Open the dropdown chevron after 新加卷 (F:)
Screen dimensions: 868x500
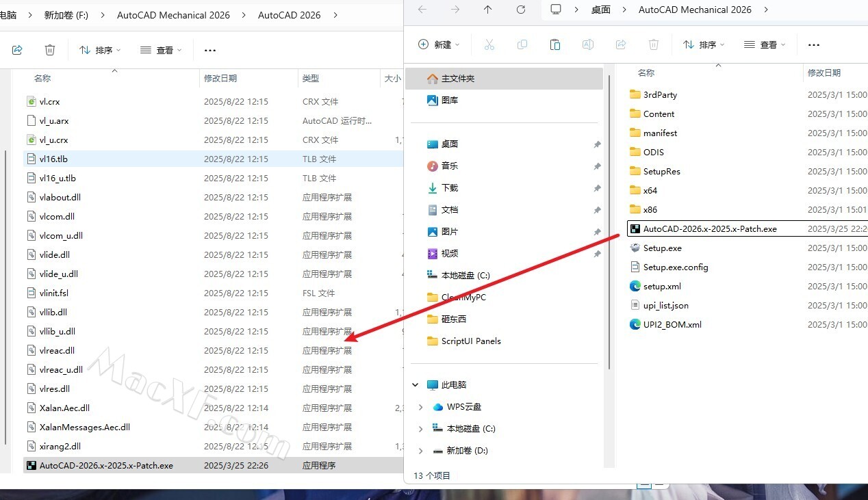coord(103,15)
